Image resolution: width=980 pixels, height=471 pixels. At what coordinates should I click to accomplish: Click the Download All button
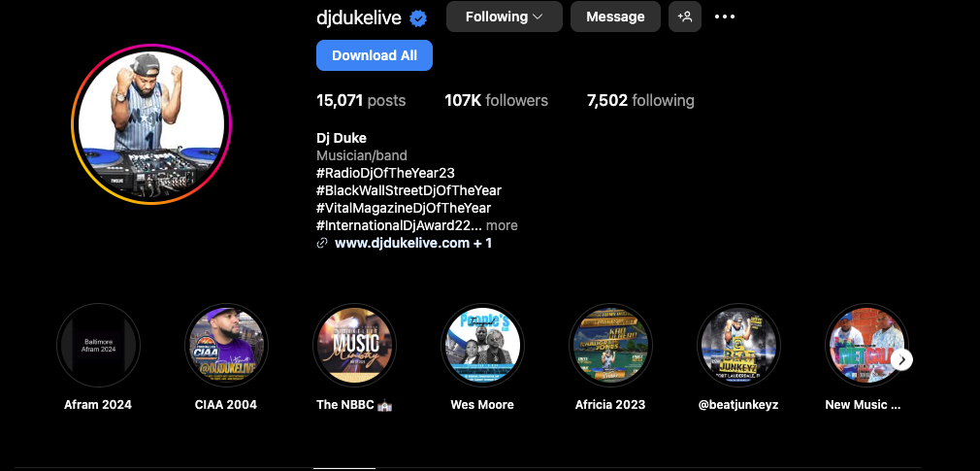375,55
